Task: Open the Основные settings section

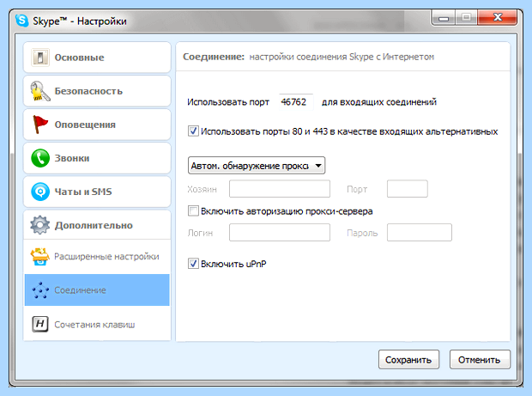Action: point(97,57)
